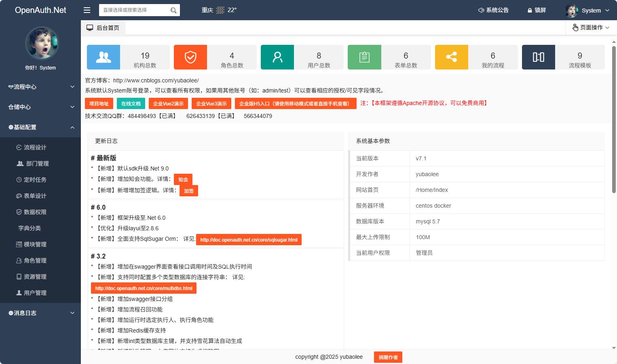This screenshot has width=617, height=364.
Task: Click the red shield icon for 角色总数
Action: [x=190, y=57]
